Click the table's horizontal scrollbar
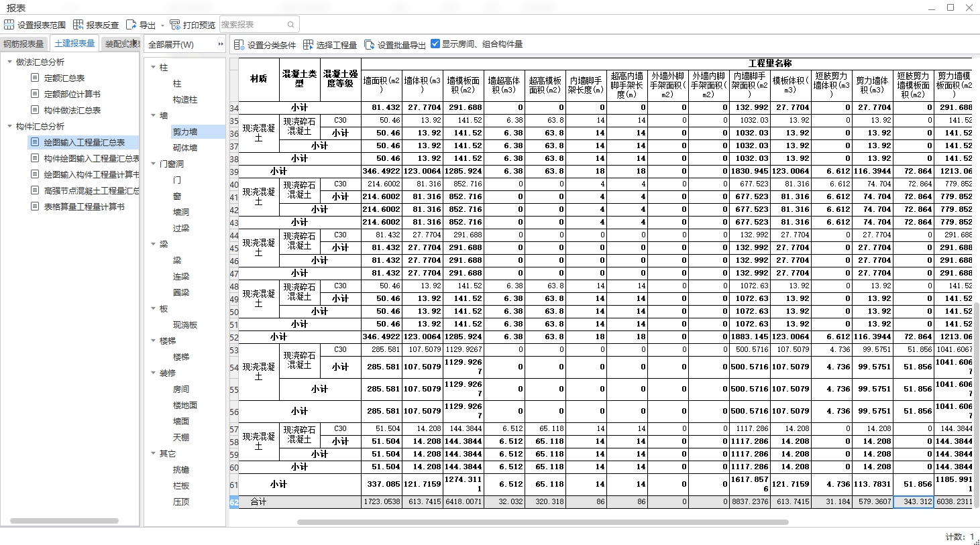 coord(543,522)
